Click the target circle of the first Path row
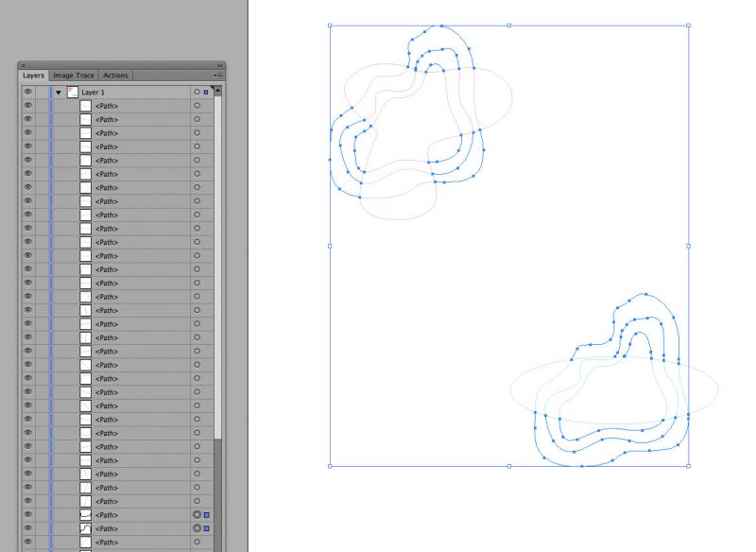Screen dimensions: 756x552 198,105
